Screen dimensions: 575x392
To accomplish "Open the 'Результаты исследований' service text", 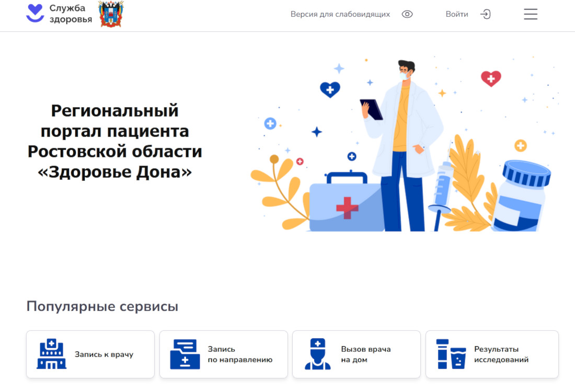I will (501, 354).
